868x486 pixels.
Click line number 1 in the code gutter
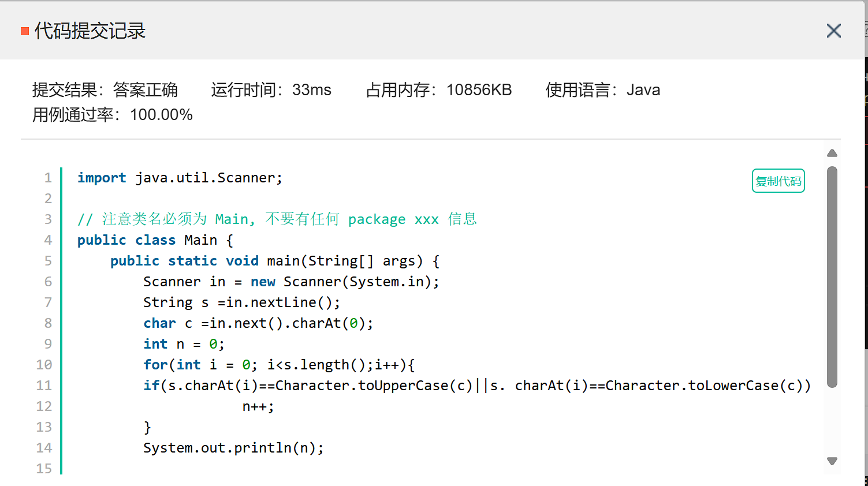(48, 178)
